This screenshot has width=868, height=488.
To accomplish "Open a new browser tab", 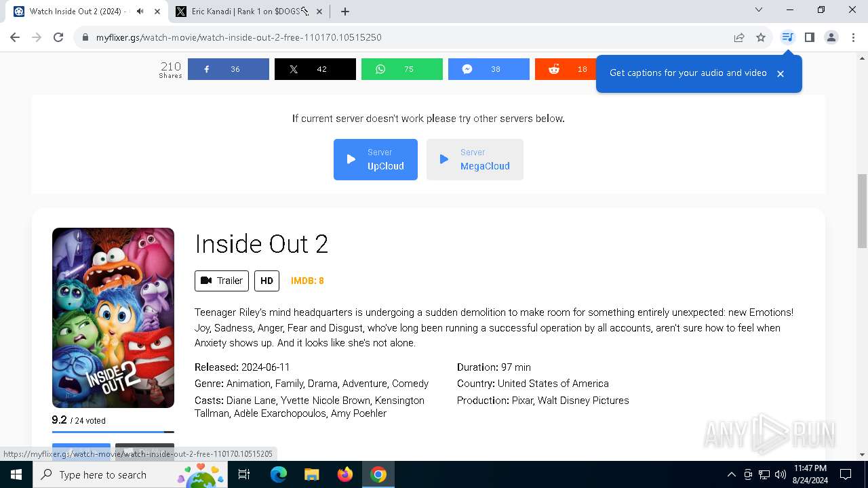I will pyautogui.click(x=345, y=12).
